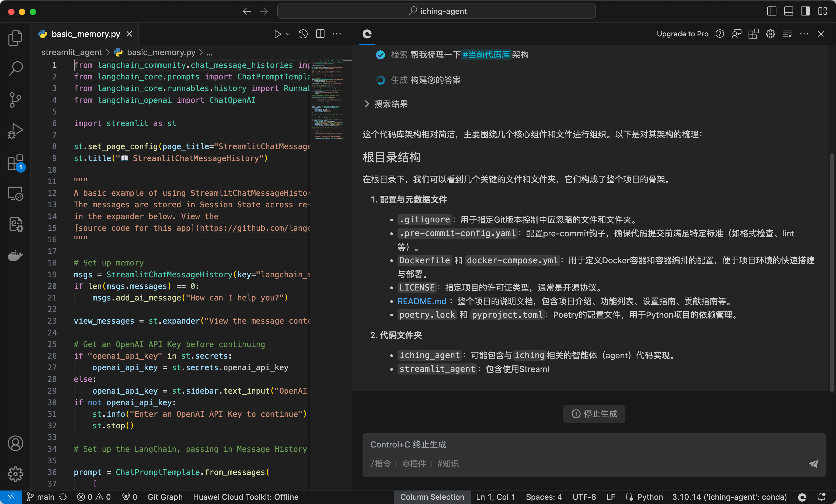Open the run options dropdown arrow

coord(288,34)
